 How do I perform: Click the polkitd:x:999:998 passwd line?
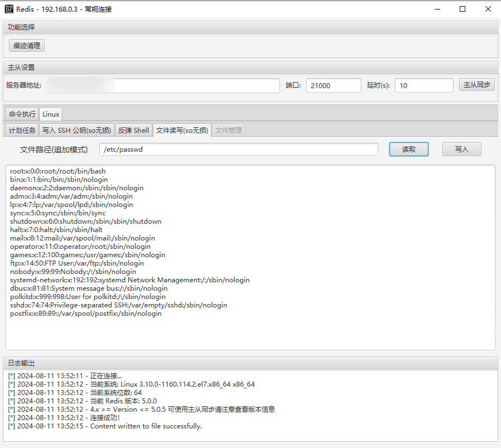(88, 297)
